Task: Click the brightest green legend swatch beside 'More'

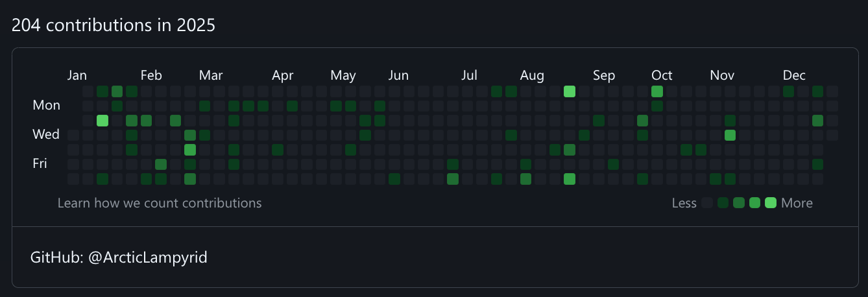Action: click(x=771, y=203)
